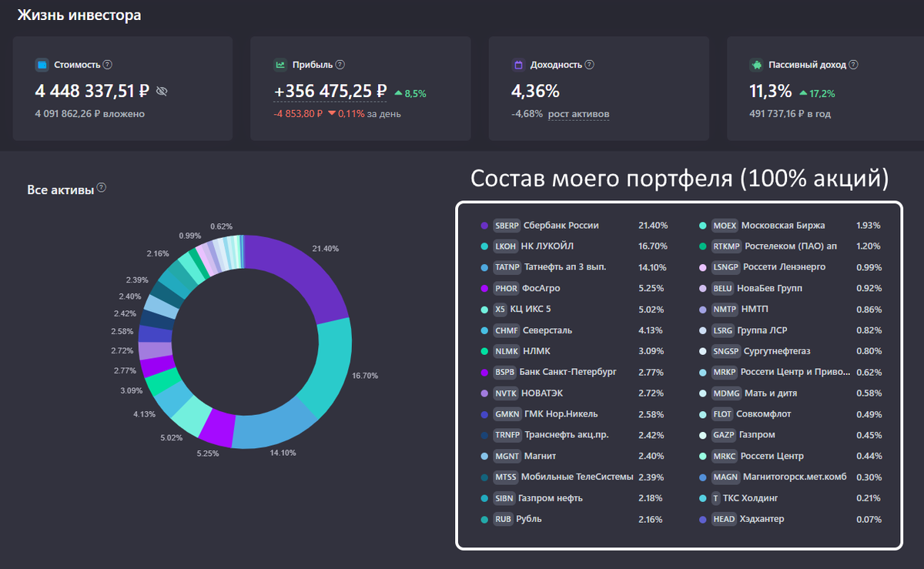Open the help tooltip next to Прибыль
Image resolution: width=924 pixels, height=569 pixels.
click(340, 65)
